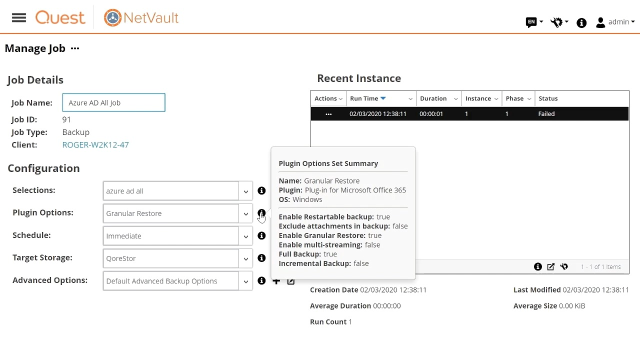
Task: Open the Run Time column dropdown arrow
Action: point(410,99)
